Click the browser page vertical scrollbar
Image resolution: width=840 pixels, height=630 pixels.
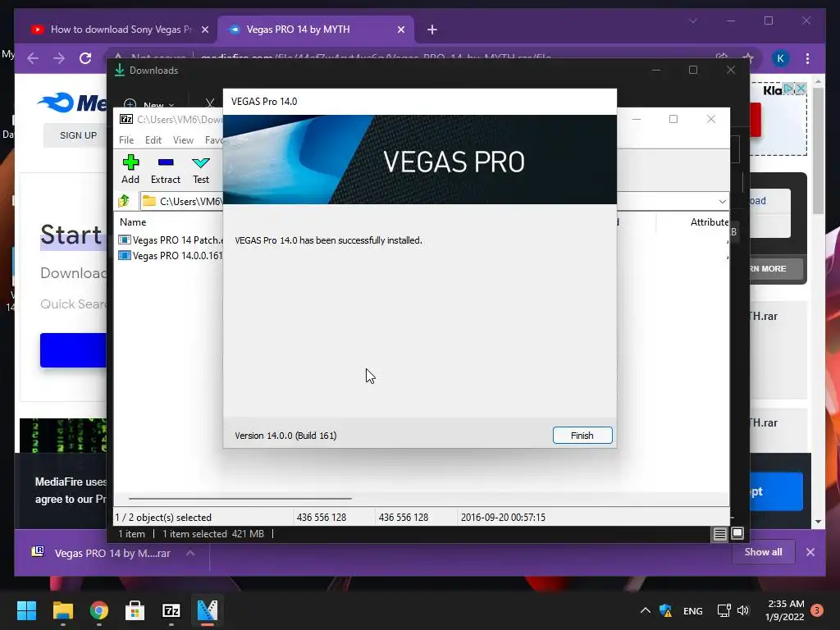[818, 150]
